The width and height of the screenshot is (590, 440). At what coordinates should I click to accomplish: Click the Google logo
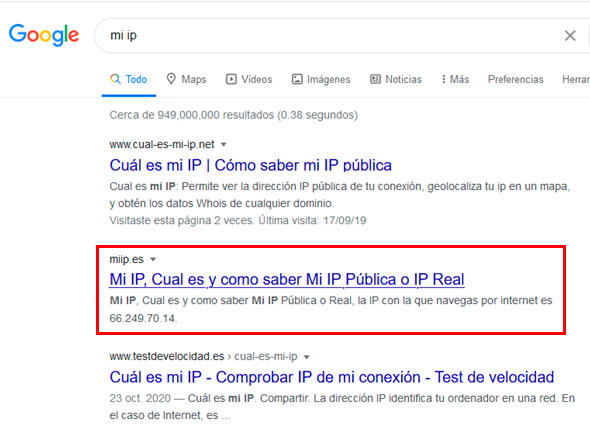[x=44, y=35]
